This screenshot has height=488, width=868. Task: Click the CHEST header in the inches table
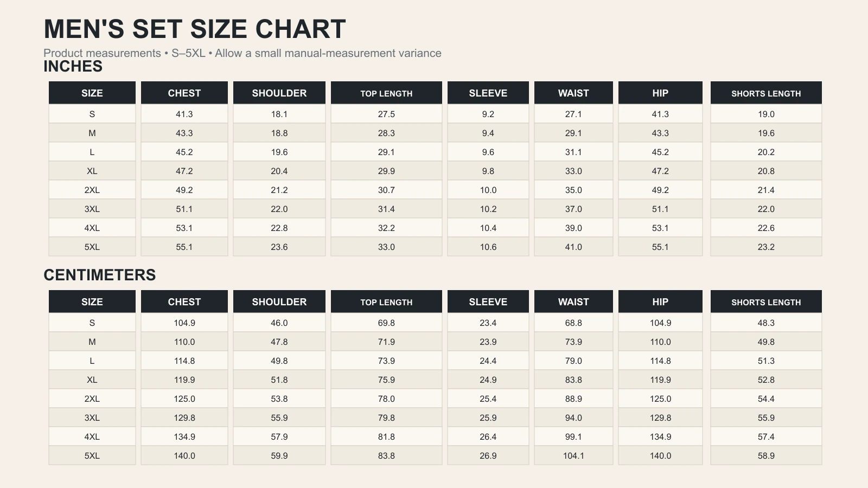(x=184, y=93)
